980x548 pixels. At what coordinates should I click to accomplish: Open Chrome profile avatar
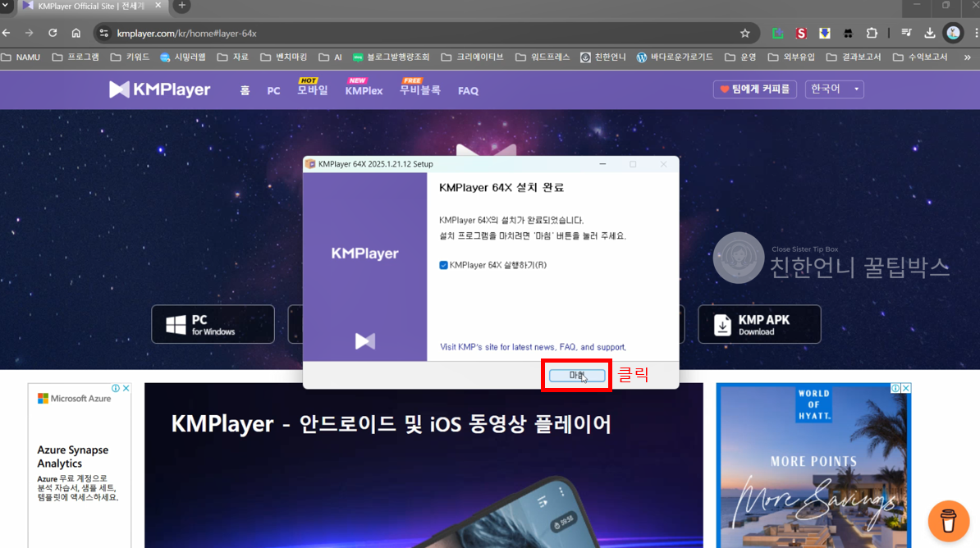click(953, 33)
